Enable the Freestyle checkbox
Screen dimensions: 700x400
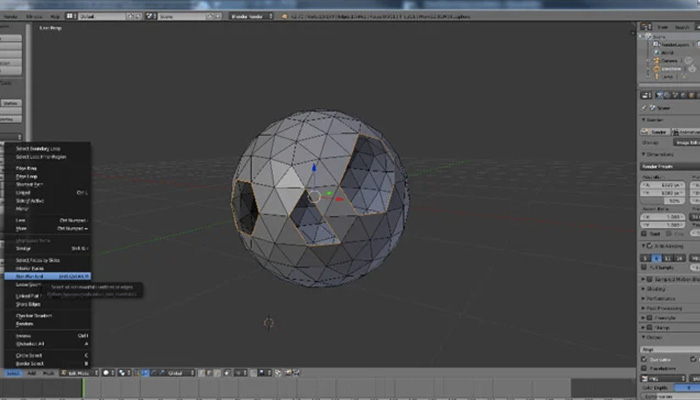pos(650,318)
